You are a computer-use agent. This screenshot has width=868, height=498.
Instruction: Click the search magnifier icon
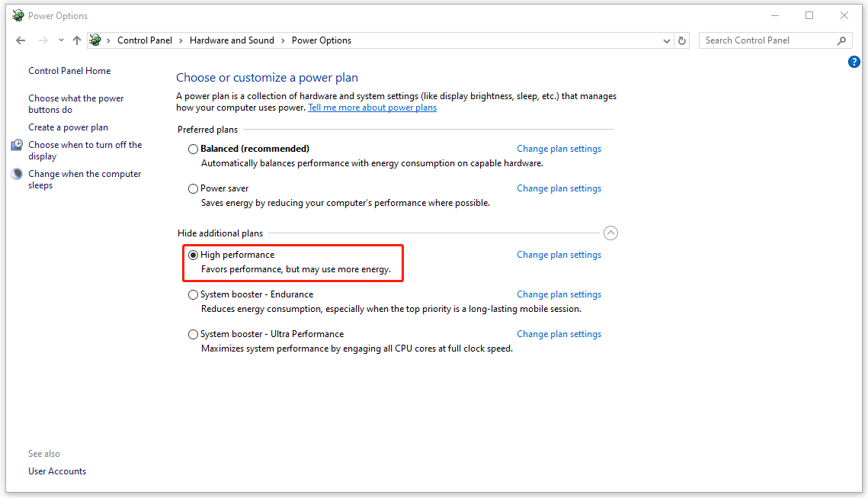(841, 40)
